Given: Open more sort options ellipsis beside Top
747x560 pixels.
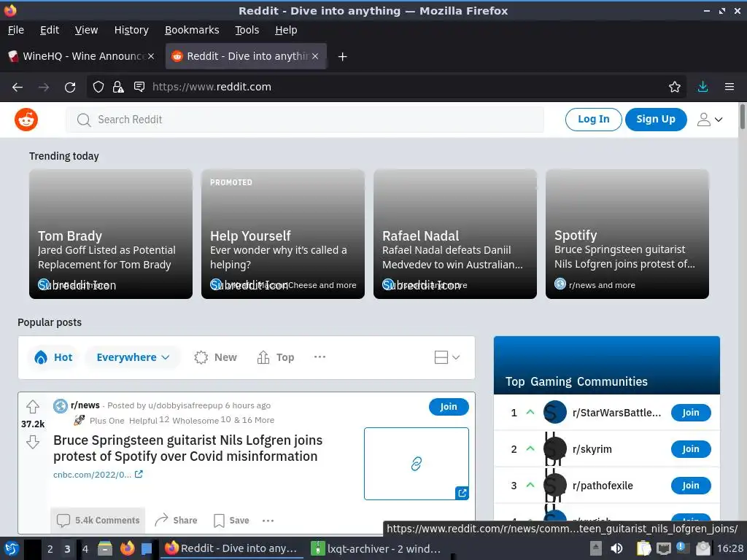Looking at the screenshot, I should 320,357.
